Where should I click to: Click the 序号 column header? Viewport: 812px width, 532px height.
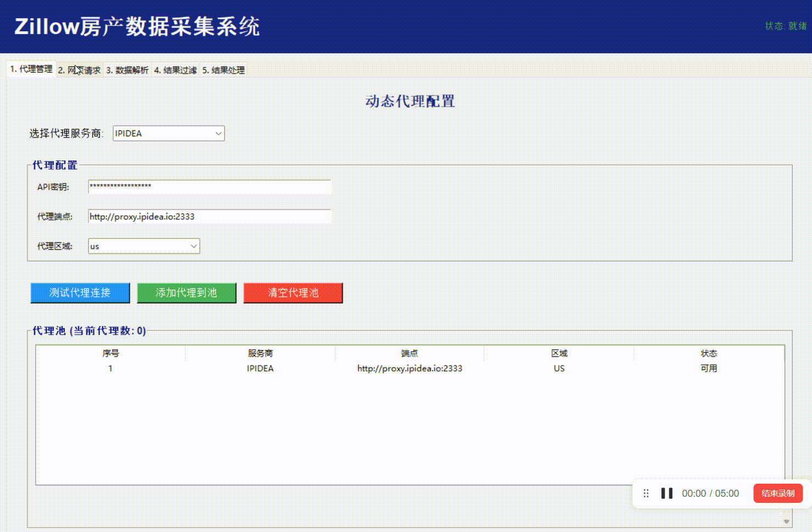(110, 353)
